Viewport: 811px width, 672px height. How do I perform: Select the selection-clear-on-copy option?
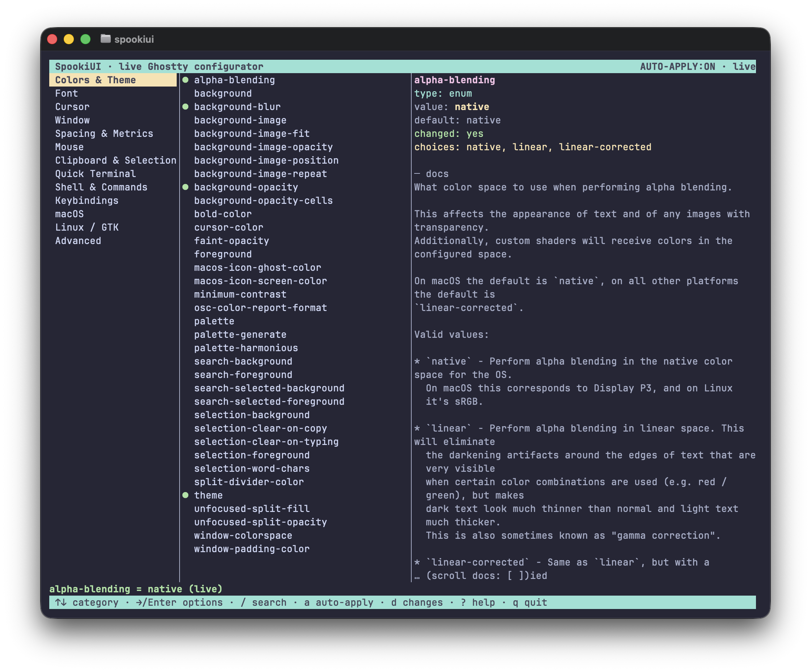[260, 428]
